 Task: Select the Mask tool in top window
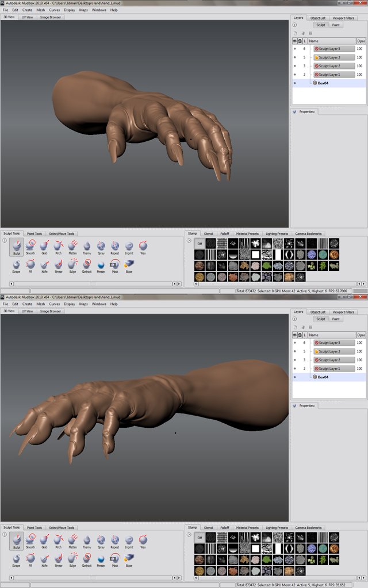(115, 265)
